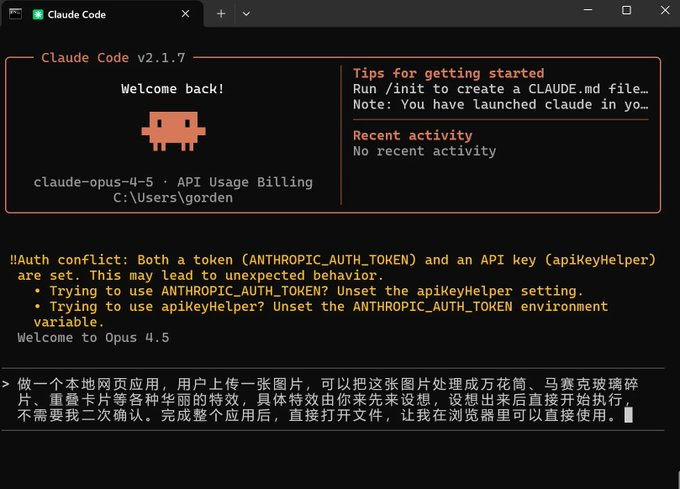Click in the prompt input text area
Screen dimensions: 680x489
[320, 399]
